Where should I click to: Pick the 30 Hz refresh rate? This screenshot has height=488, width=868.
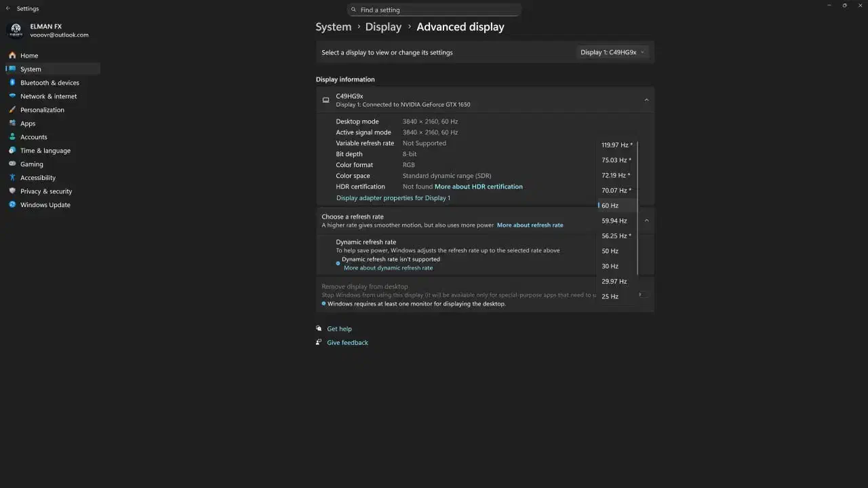coord(610,266)
